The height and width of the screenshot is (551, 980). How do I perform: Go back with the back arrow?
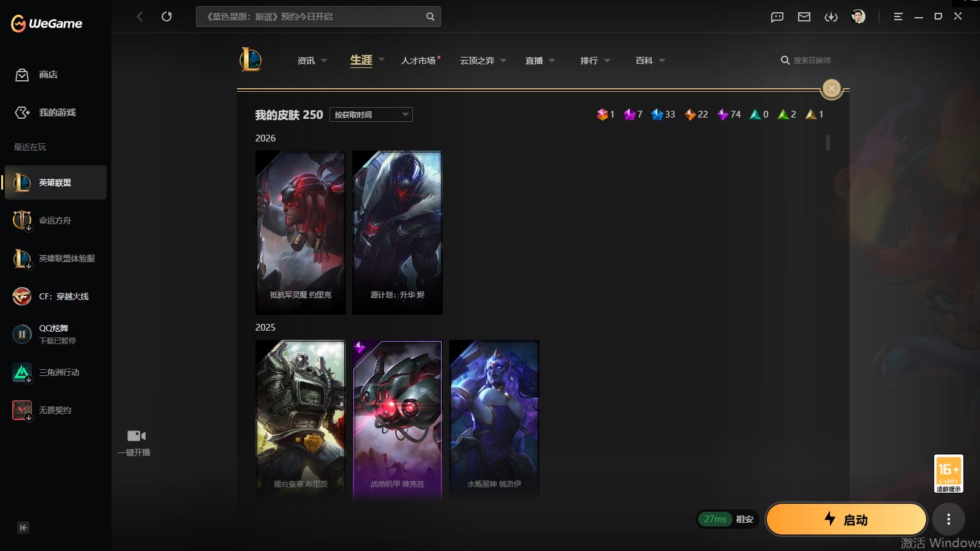(140, 17)
